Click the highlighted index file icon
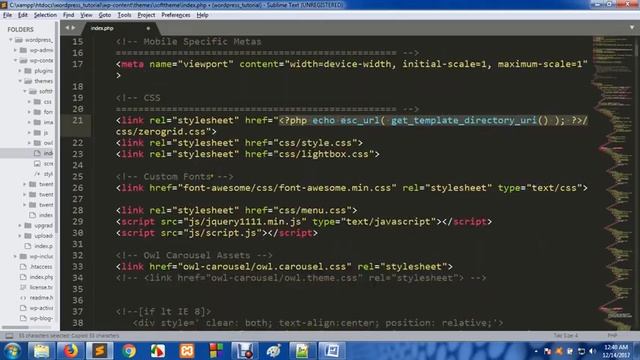The width and height of the screenshot is (640, 360). tap(37, 153)
